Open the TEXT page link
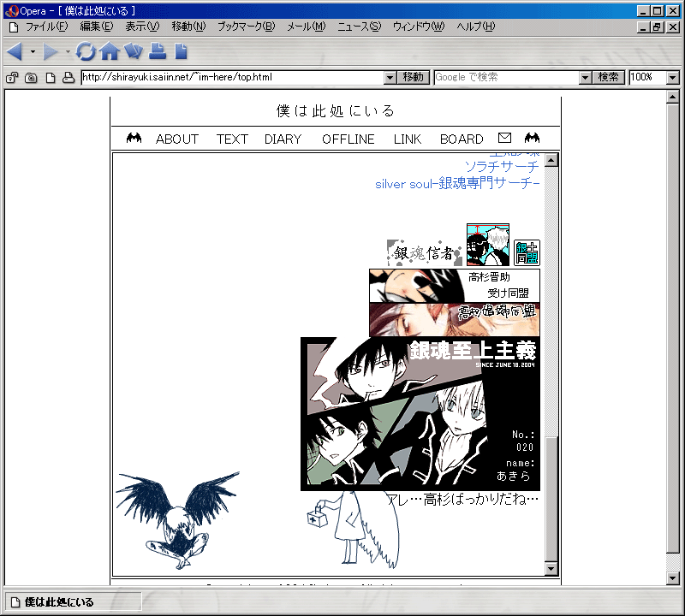The image size is (685, 616). pyautogui.click(x=232, y=139)
